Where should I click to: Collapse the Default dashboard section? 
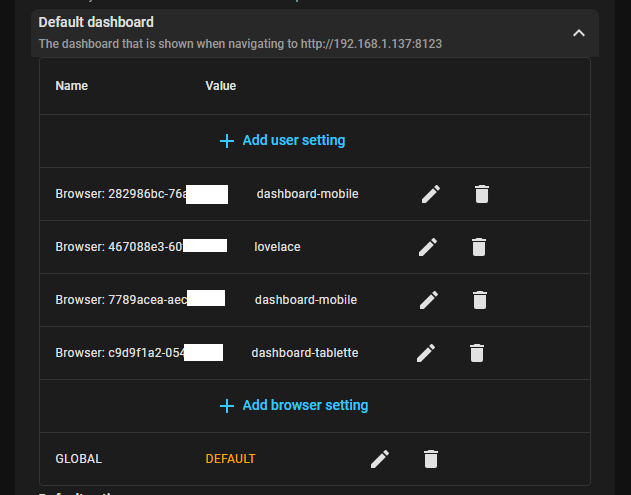(578, 33)
